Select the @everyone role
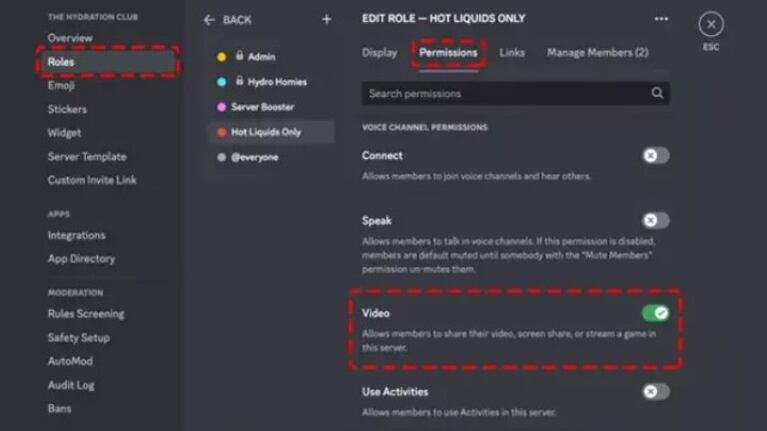 (x=255, y=157)
